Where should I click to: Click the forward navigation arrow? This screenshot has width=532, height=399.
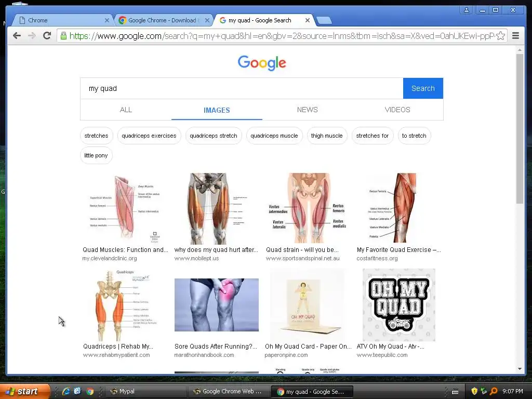pyautogui.click(x=32, y=36)
